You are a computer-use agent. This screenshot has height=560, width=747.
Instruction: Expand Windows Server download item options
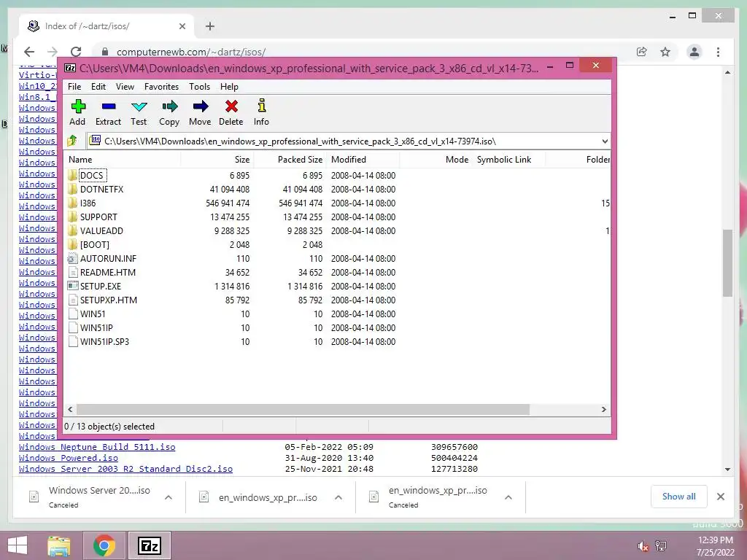point(169,497)
